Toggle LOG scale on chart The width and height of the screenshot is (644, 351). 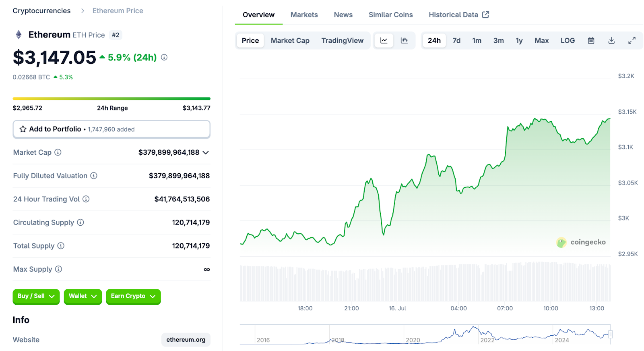(x=568, y=40)
